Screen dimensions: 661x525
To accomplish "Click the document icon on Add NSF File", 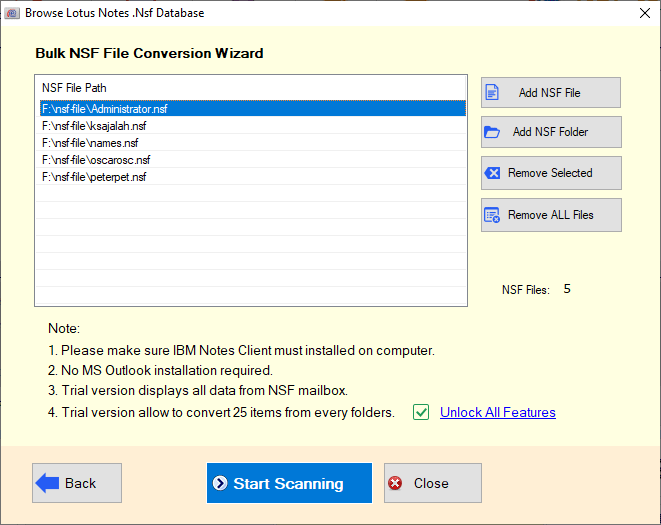I will [x=491, y=93].
